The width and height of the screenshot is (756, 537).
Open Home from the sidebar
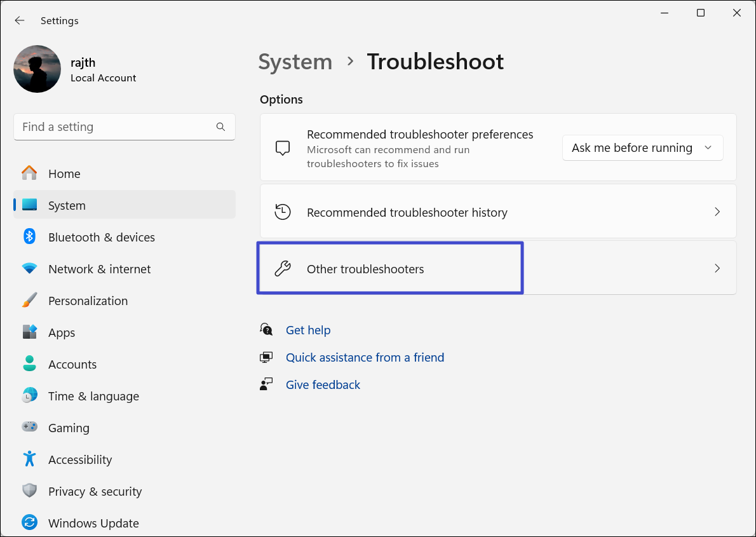(x=64, y=173)
